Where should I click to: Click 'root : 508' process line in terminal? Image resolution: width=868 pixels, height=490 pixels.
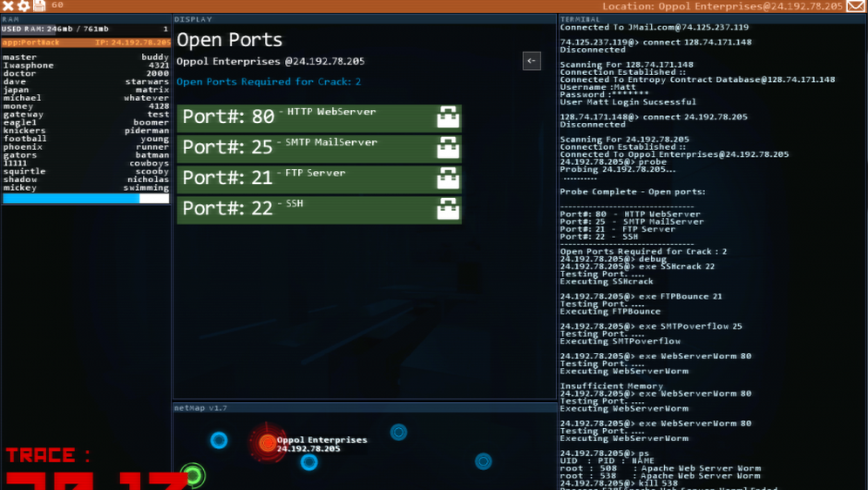pos(661,468)
